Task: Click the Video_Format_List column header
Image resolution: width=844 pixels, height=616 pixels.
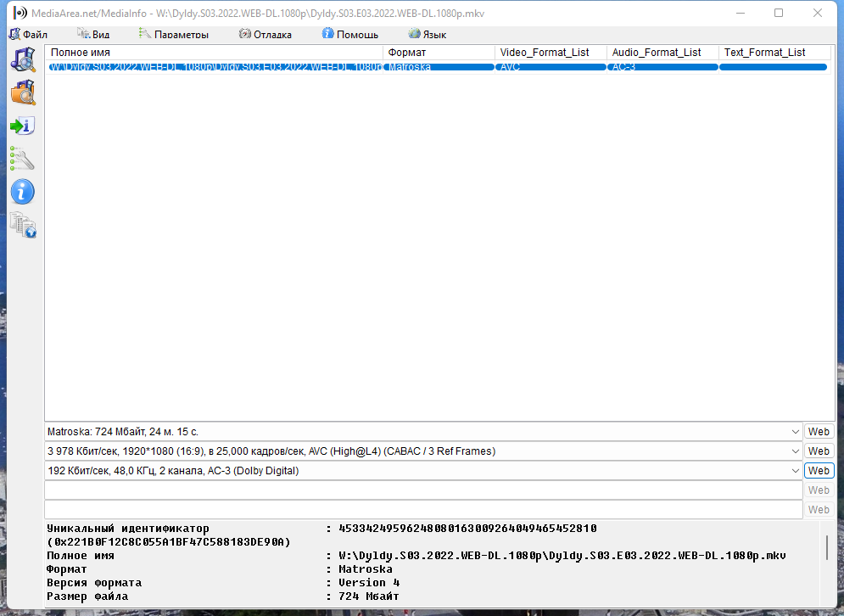Action: (x=551, y=53)
